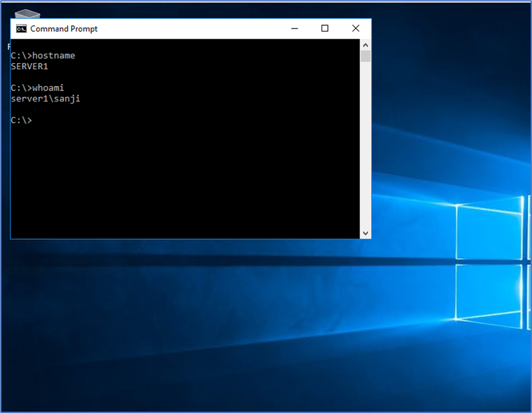Click the SERVER1 output line

coord(30,66)
